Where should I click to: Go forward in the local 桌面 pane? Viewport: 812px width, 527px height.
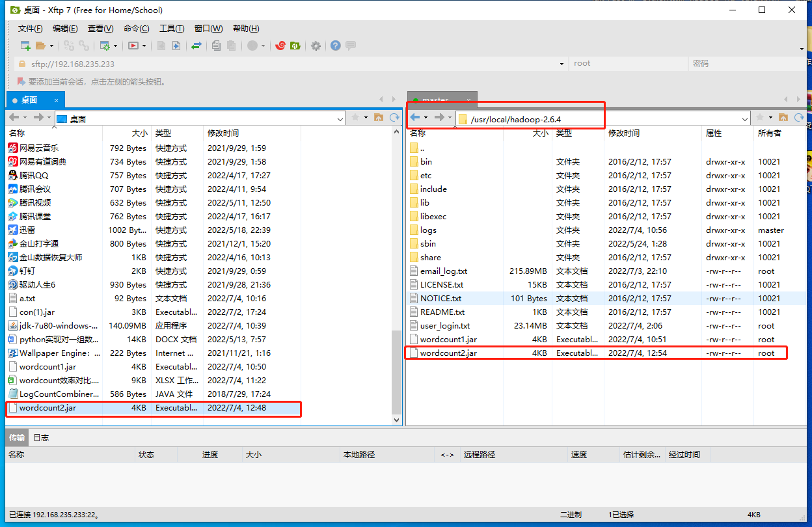pos(38,117)
